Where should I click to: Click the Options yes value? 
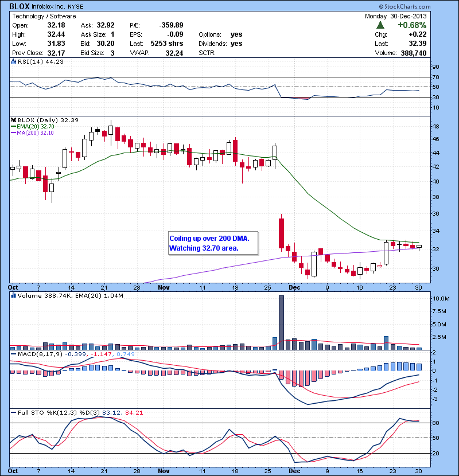pos(236,34)
